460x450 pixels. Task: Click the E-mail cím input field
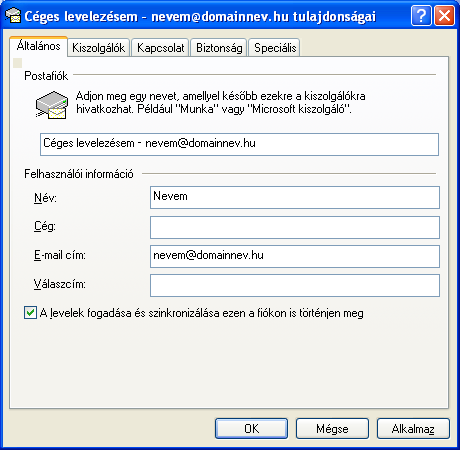[x=295, y=256]
